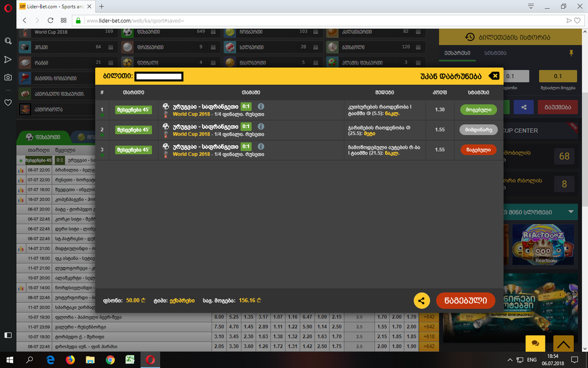Open the Speed Dial start page

pyautogui.click(x=63, y=21)
